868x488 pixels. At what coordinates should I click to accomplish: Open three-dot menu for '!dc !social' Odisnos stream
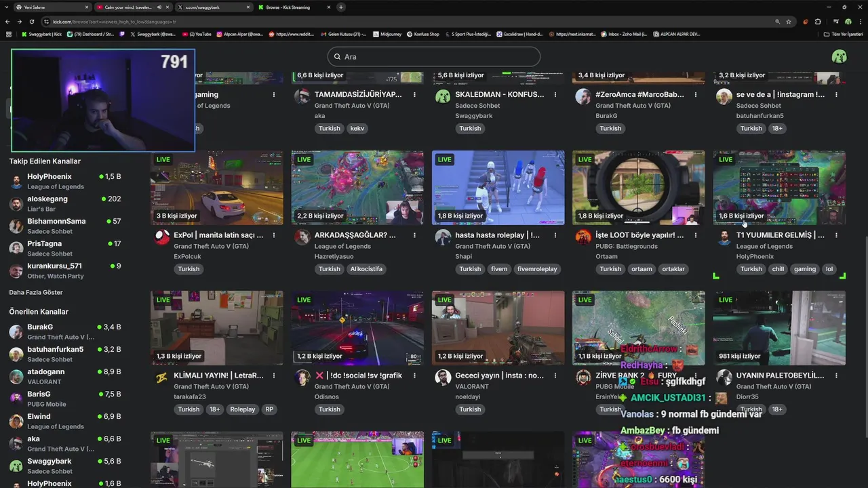(x=414, y=375)
